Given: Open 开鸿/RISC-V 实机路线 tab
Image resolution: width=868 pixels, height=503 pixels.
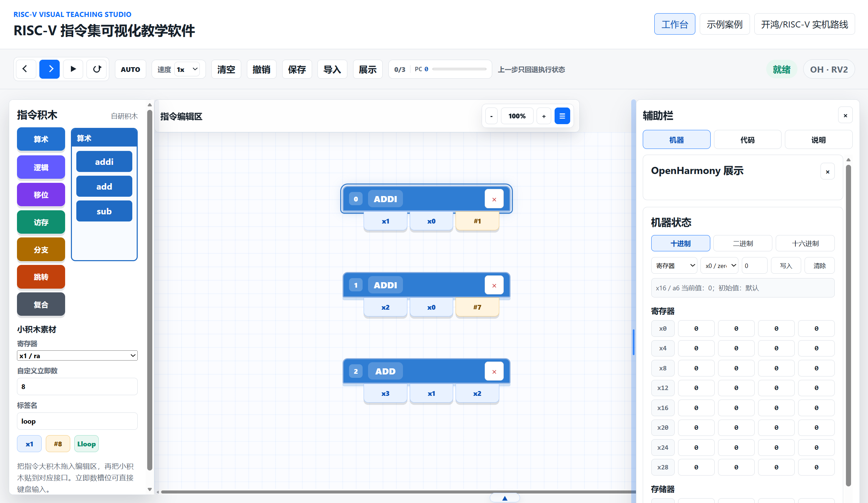Looking at the screenshot, I should [x=804, y=24].
